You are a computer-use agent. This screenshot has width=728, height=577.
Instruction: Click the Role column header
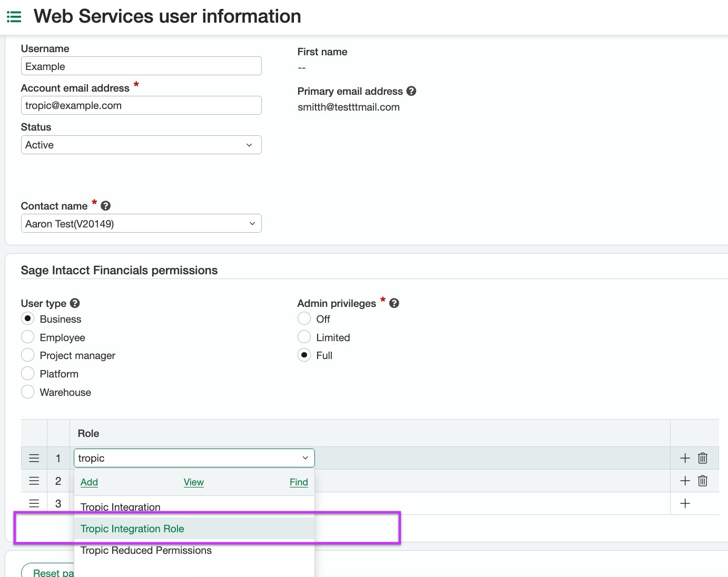click(88, 433)
